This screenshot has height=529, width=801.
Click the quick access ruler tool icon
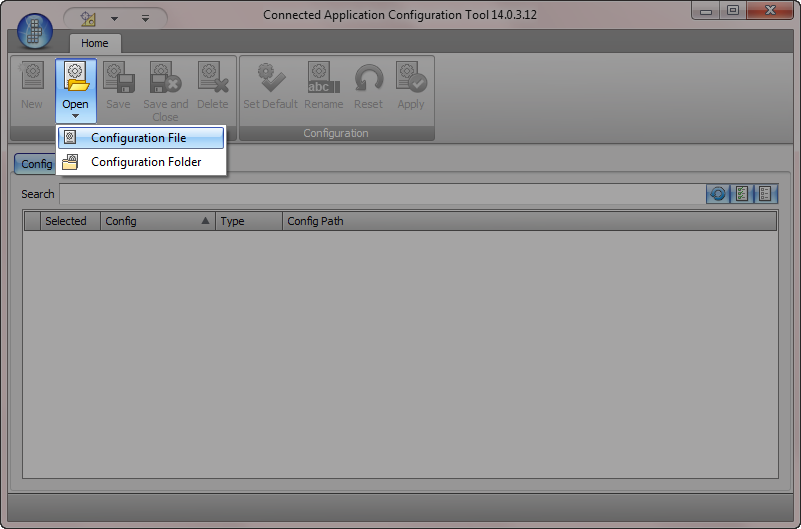[88, 19]
